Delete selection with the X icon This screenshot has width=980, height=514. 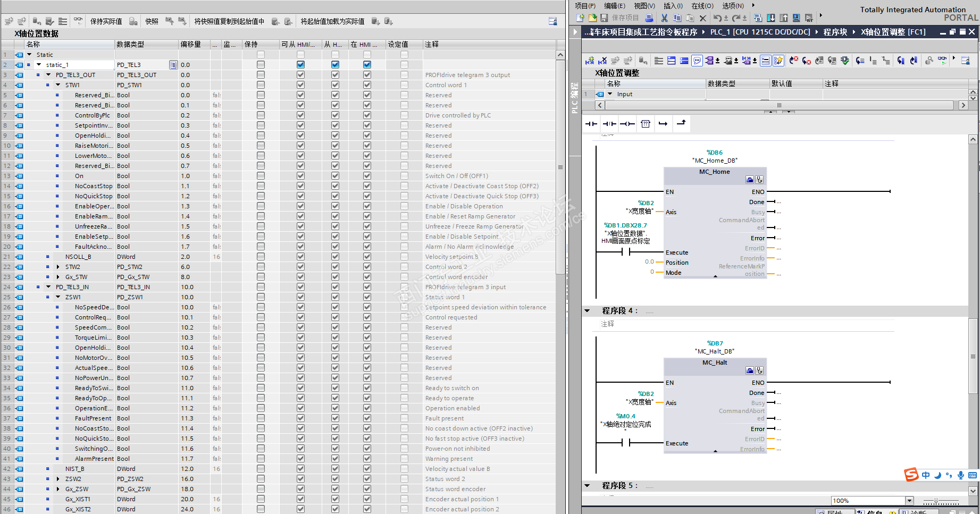coord(703,18)
